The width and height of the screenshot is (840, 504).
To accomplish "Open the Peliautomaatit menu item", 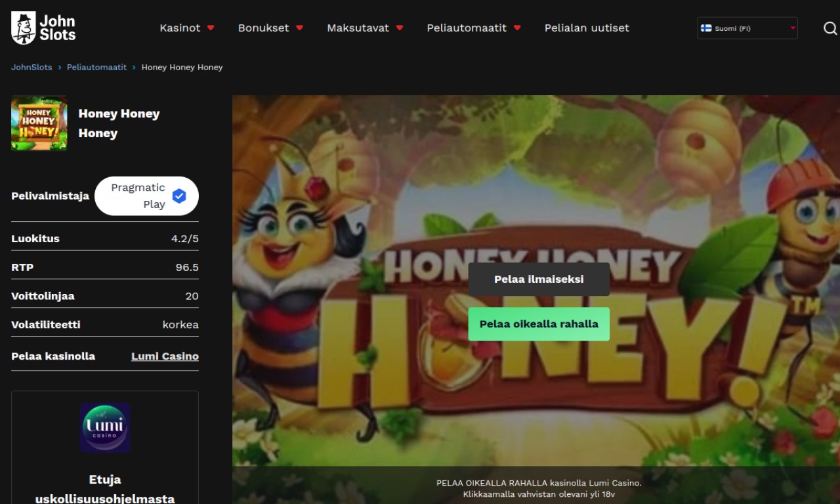I will pyautogui.click(x=467, y=28).
